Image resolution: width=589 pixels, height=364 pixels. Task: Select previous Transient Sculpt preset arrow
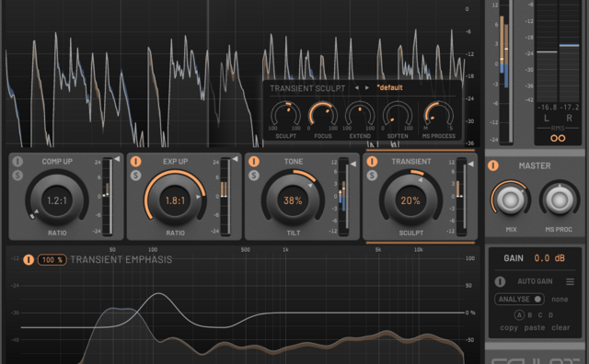(x=356, y=88)
